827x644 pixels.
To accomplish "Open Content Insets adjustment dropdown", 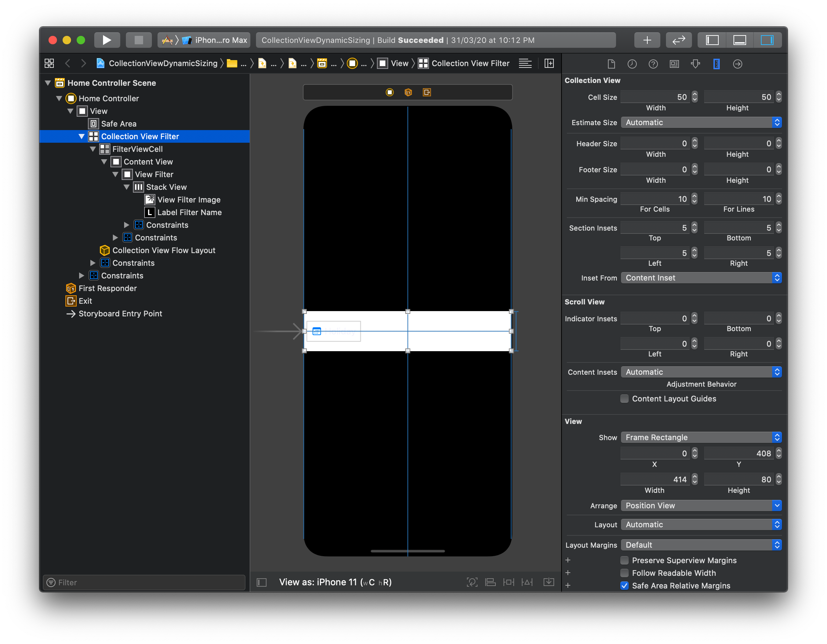I will pos(701,372).
